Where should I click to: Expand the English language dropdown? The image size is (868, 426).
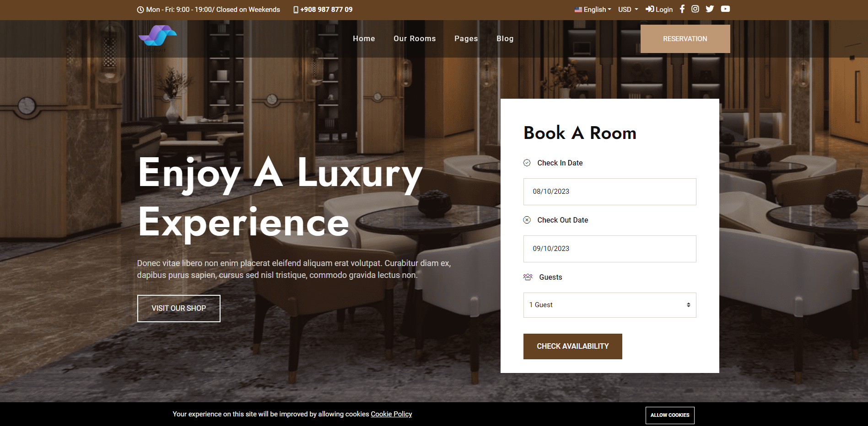[593, 9]
